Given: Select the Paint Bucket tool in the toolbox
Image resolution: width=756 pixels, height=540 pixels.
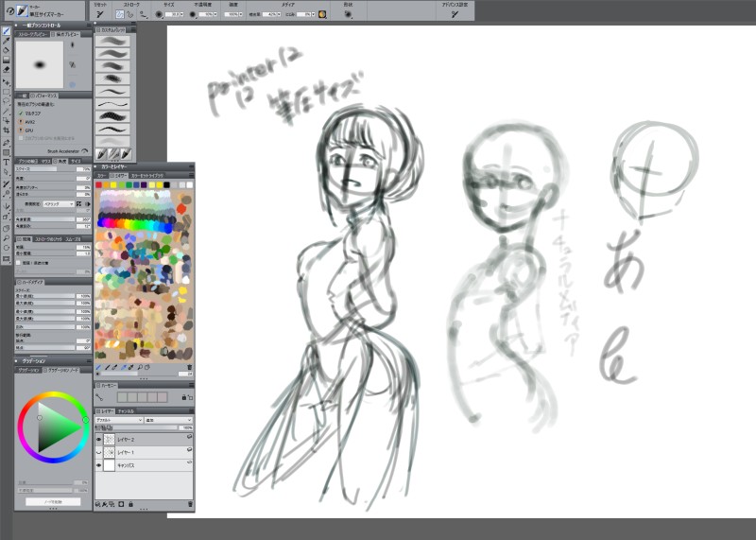Looking at the screenshot, I should [x=7, y=50].
